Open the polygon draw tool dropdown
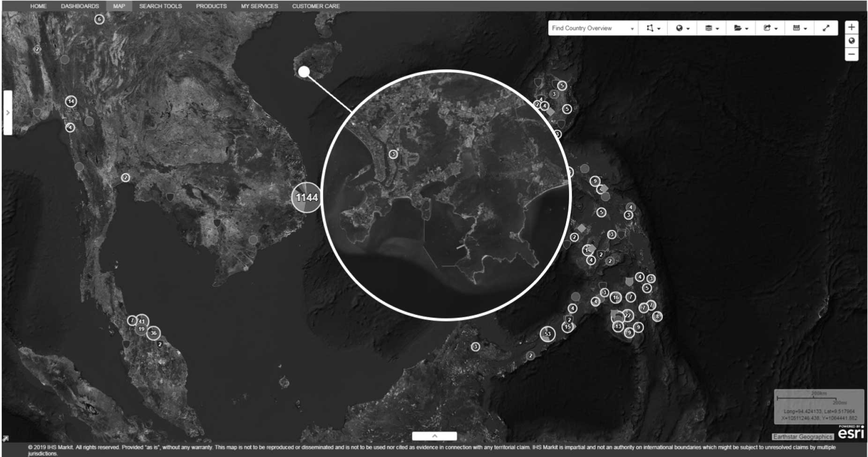 click(653, 28)
